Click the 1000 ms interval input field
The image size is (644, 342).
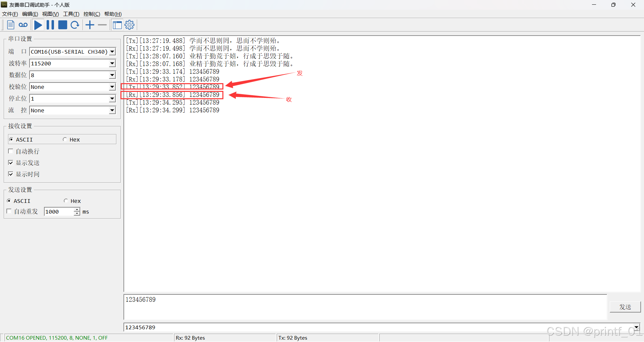(59, 212)
